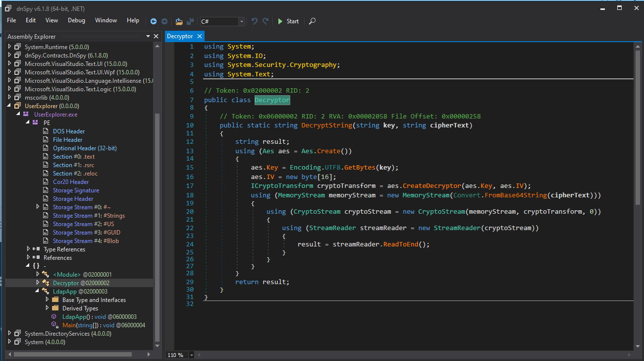This screenshot has width=644, height=361.
Task: Close the Decryptor tab
Action: tap(200, 36)
